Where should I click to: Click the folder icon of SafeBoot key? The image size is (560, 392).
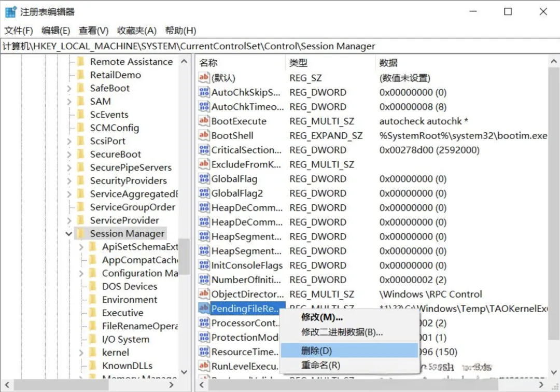pyautogui.click(x=81, y=88)
